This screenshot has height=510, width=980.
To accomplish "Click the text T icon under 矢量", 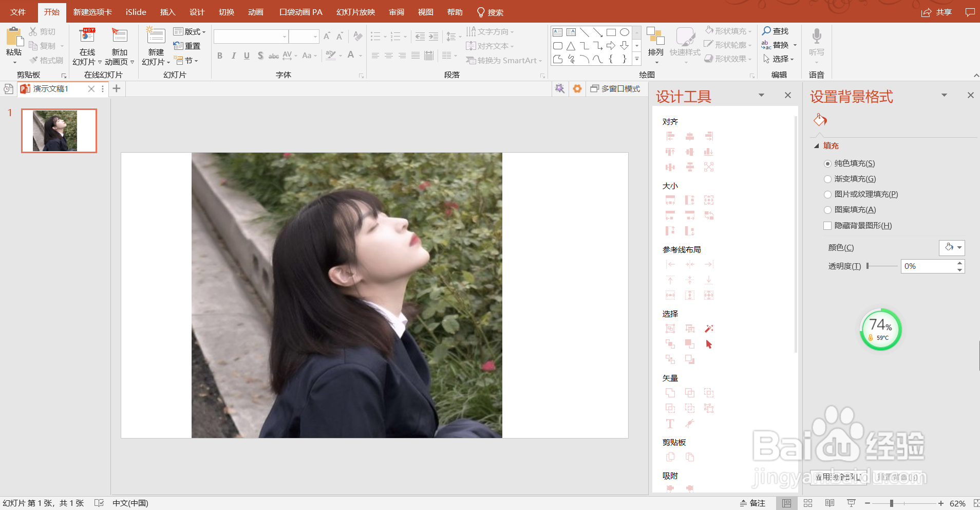I will tap(670, 424).
